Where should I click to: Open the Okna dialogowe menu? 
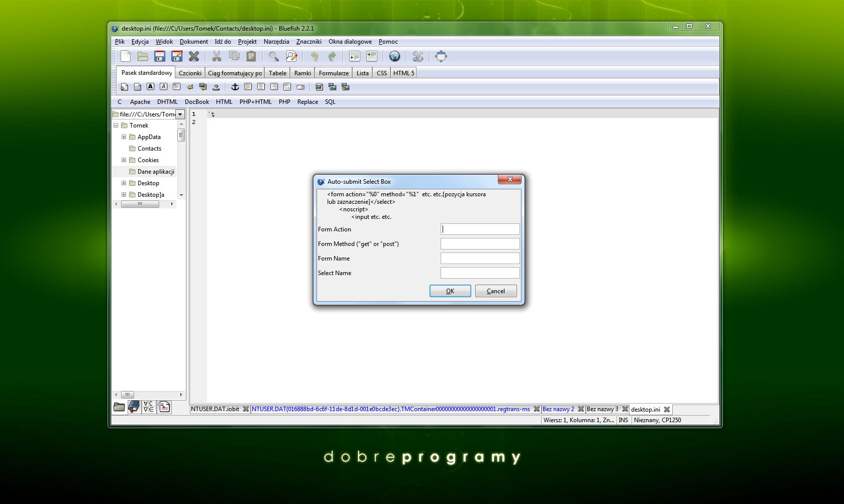[350, 42]
